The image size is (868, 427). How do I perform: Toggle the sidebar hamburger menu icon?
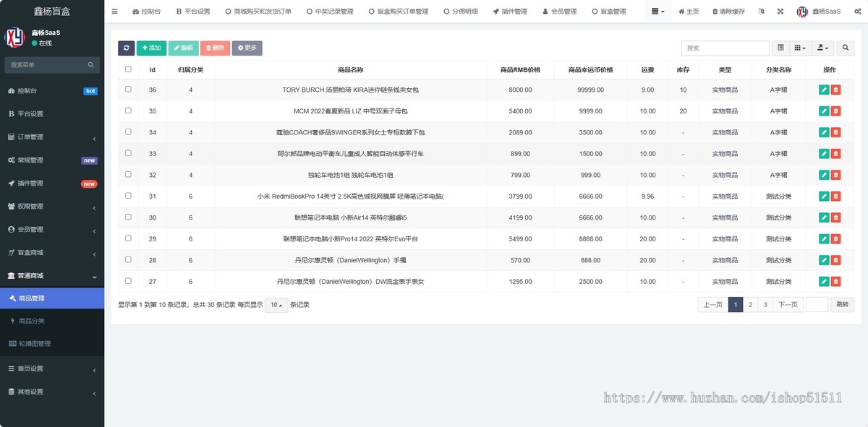[115, 12]
